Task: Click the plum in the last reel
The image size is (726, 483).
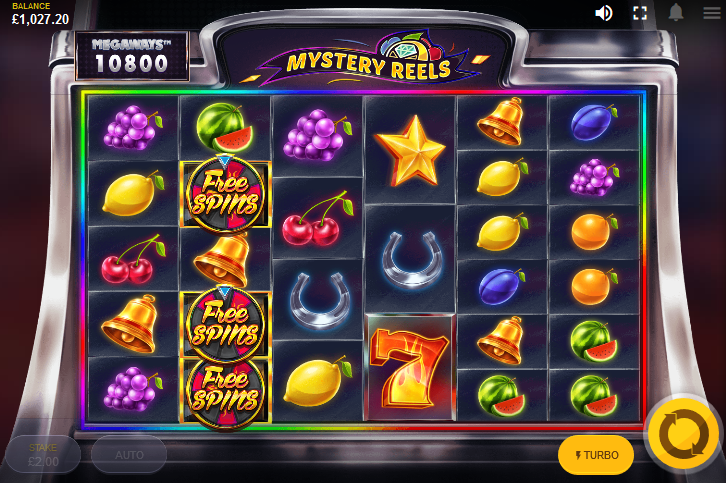Action: pos(594,122)
